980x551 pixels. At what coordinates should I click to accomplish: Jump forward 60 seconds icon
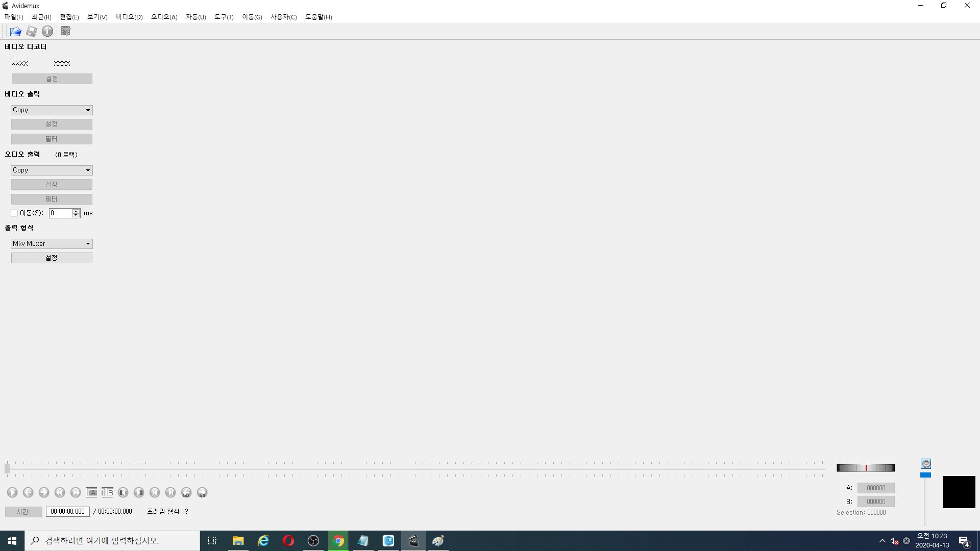click(x=202, y=492)
